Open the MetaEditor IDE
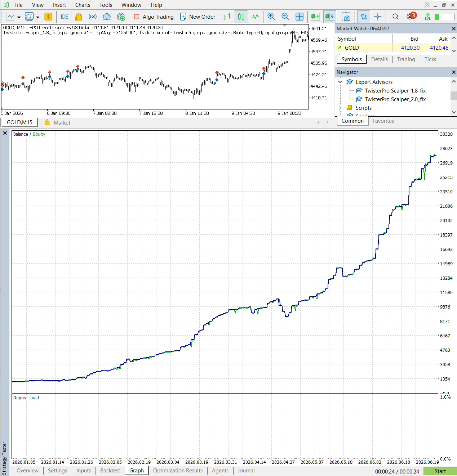 point(65,17)
